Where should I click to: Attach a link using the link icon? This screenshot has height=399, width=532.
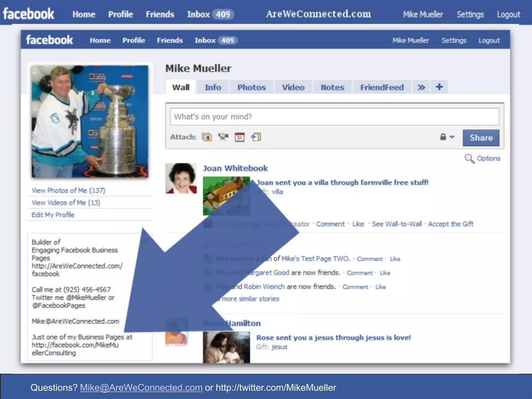click(x=256, y=137)
